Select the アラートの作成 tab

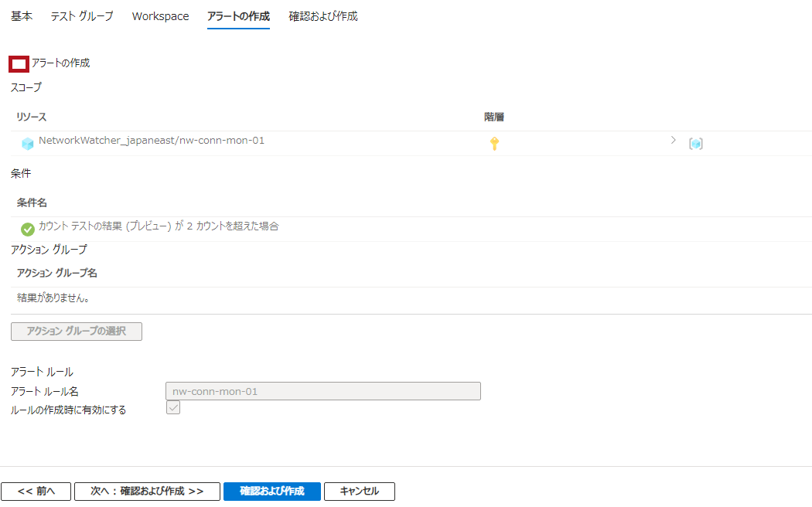(238, 16)
